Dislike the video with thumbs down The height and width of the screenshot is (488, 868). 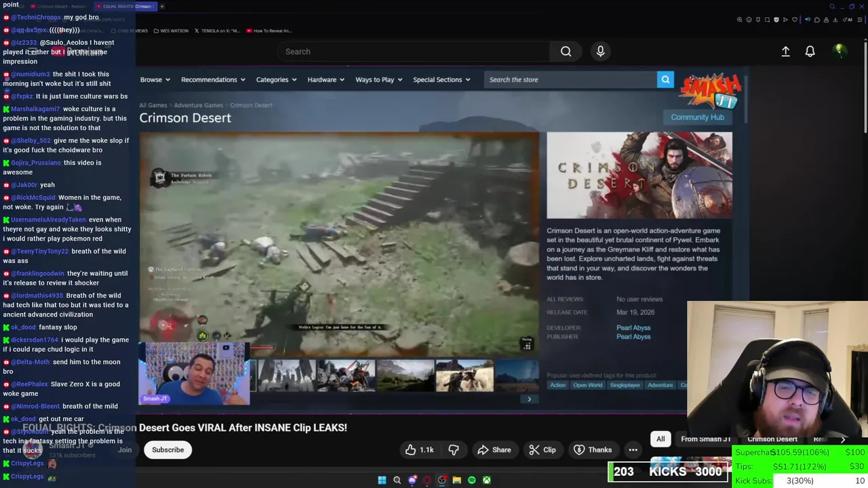tap(454, 449)
